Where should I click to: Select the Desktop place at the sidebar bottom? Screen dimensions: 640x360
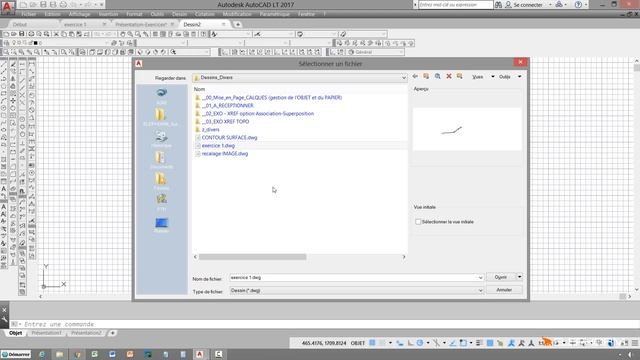[x=161, y=224]
